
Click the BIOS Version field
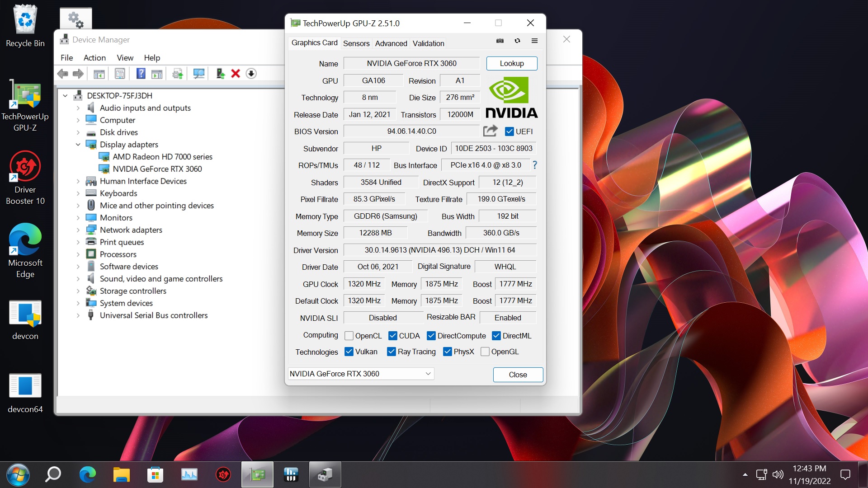[411, 131]
